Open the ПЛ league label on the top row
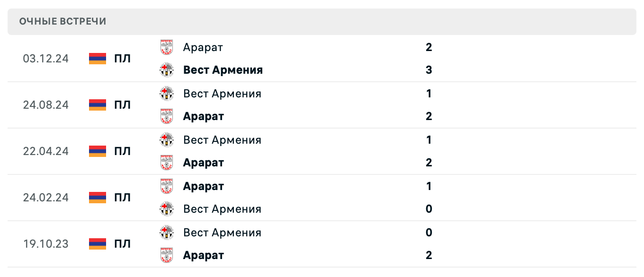 pyautogui.click(x=123, y=59)
